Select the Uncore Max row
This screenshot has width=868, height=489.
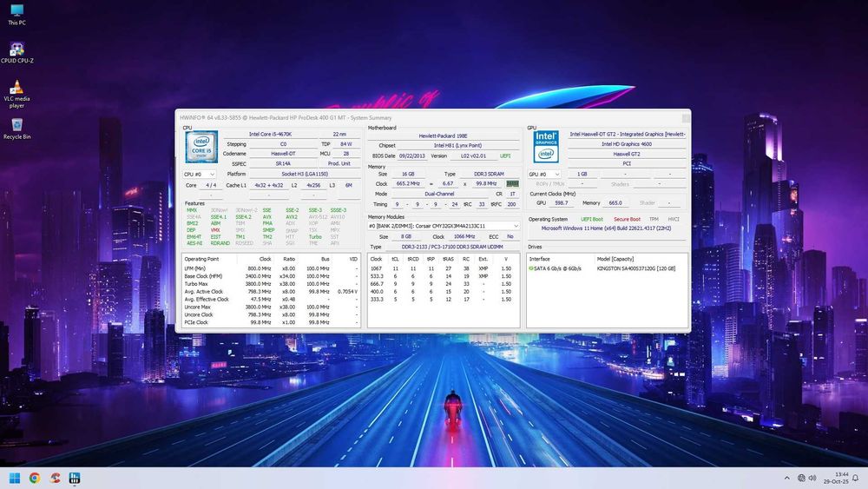tap(271, 307)
